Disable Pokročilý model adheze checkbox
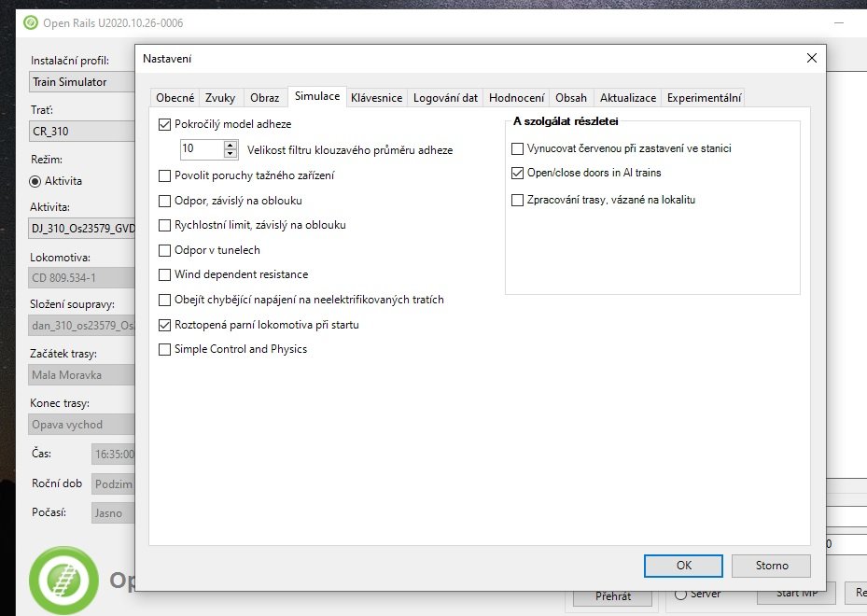 pos(165,124)
